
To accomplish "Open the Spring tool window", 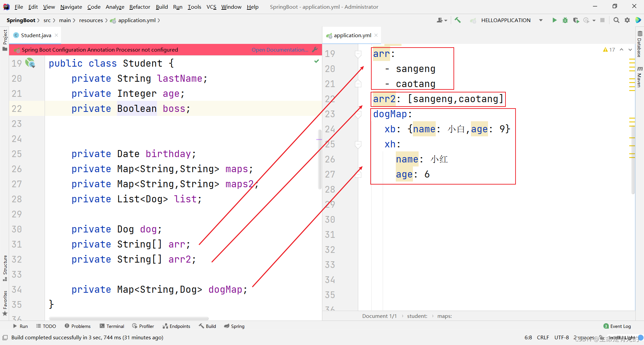I will pyautogui.click(x=234, y=326).
